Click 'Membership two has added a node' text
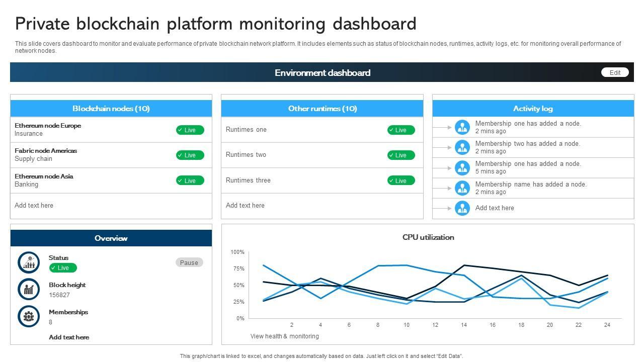Image resolution: width=644 pixels, height=362 pixels. [528, 144]
